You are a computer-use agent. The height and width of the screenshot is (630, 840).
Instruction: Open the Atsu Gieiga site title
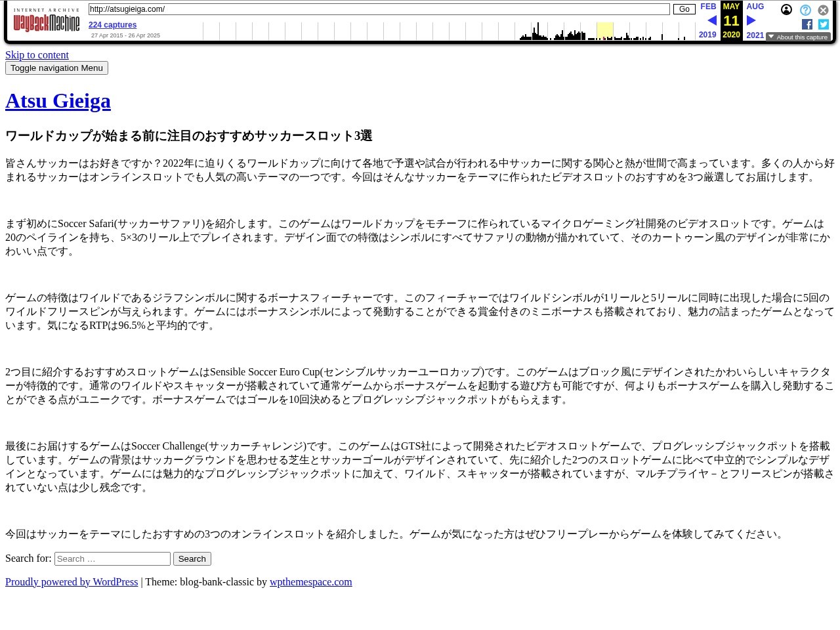coord(58,100)
